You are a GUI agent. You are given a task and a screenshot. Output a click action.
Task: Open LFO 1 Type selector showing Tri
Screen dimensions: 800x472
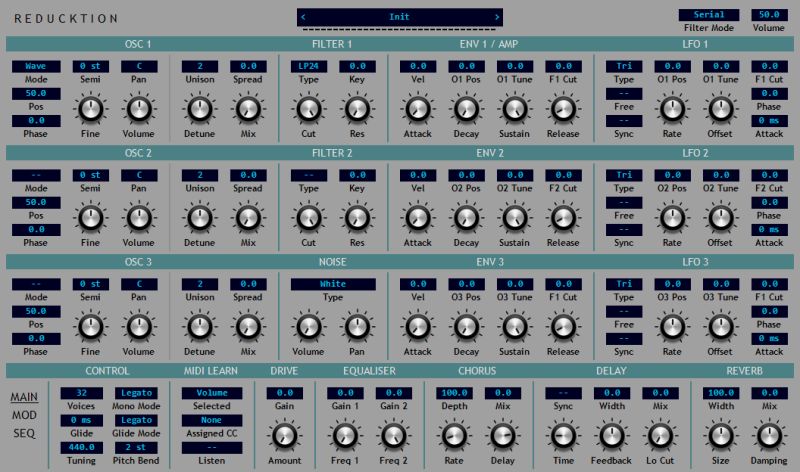[624, 66]
